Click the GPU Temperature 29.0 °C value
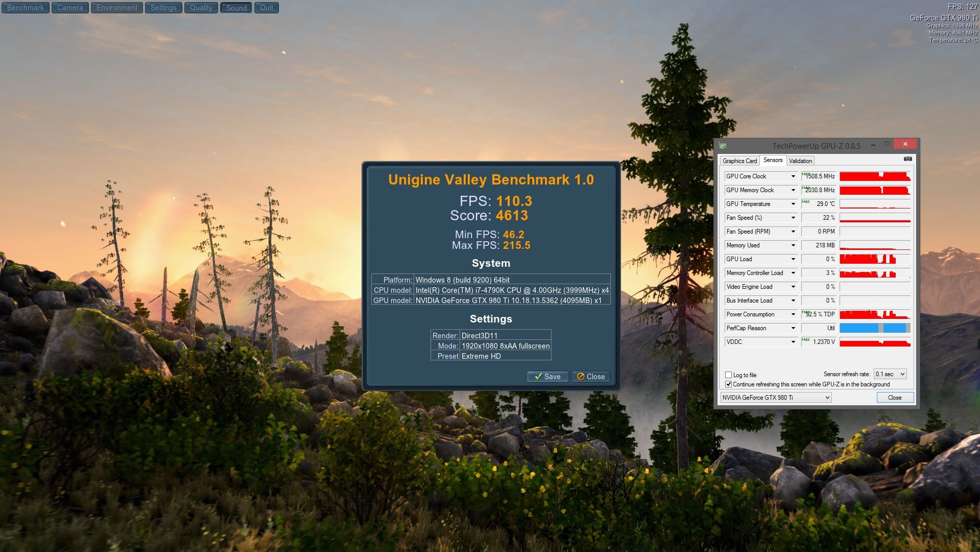The width and height of the screenshot is (980, 552). [x=819, y=204]
